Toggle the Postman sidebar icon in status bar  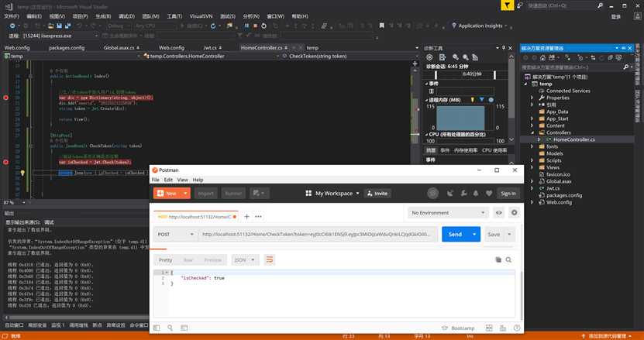(156, 328)
